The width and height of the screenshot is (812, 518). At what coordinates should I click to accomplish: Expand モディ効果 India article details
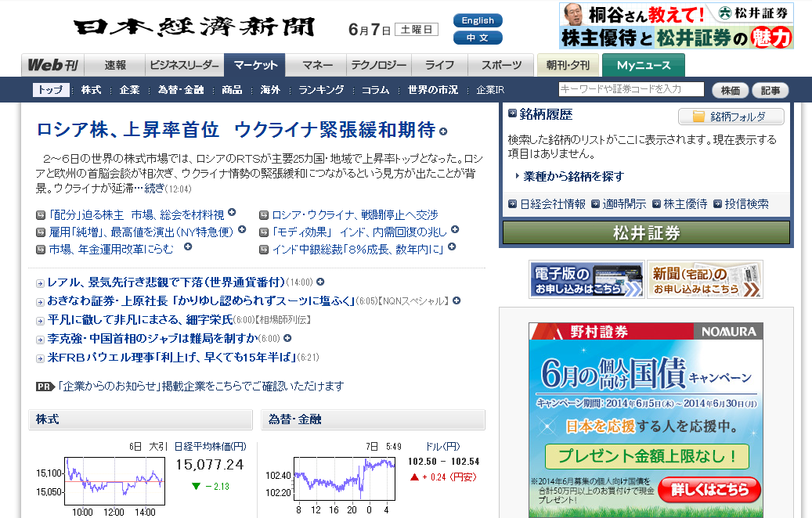pos(453,232)
